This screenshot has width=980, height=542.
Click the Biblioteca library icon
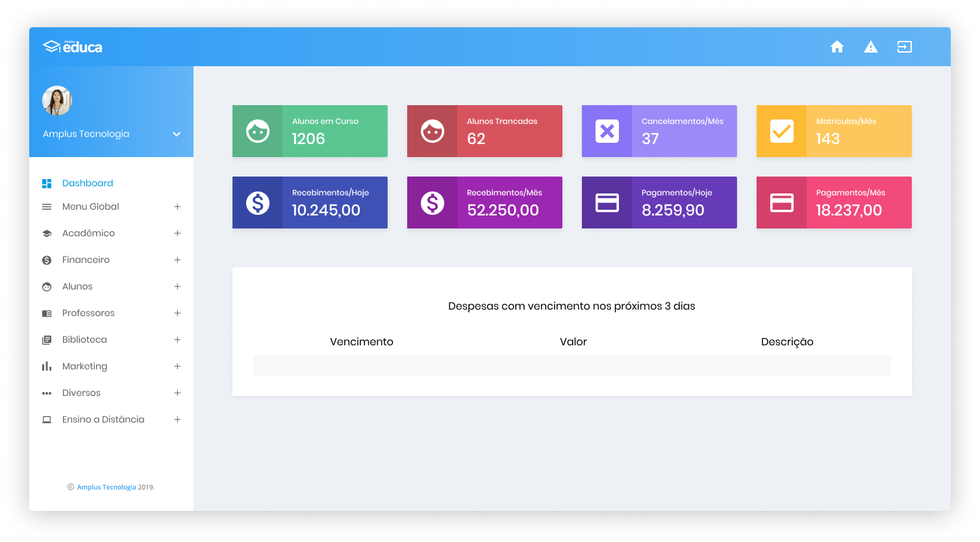[47, 340]
